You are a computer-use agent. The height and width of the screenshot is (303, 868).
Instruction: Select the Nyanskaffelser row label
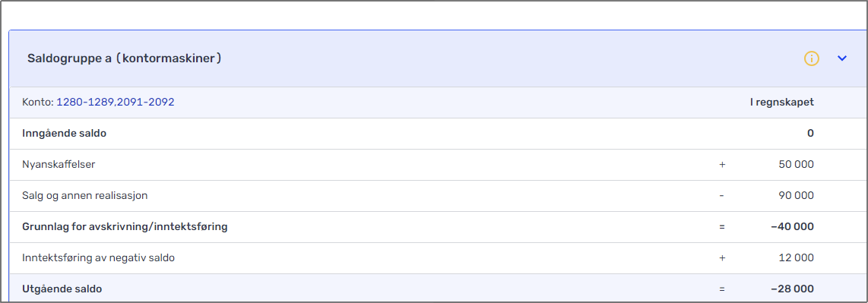pyautogui.click(x=59, y=164)
